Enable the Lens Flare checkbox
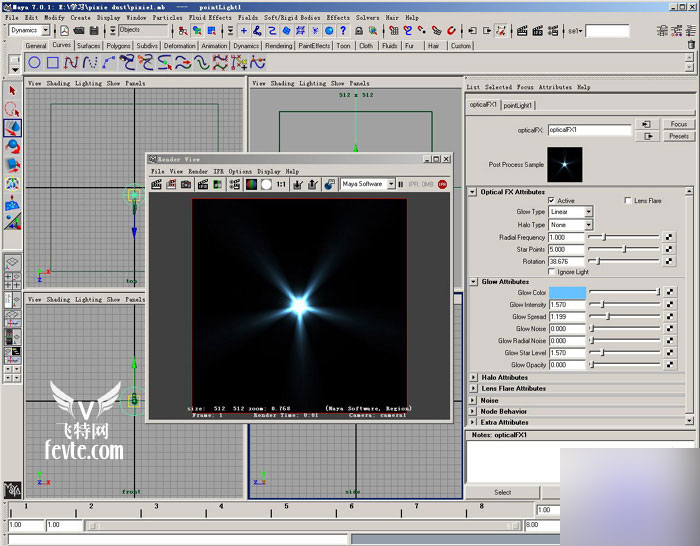This screenshot has height=546, width=700. [x=627, y=201]
